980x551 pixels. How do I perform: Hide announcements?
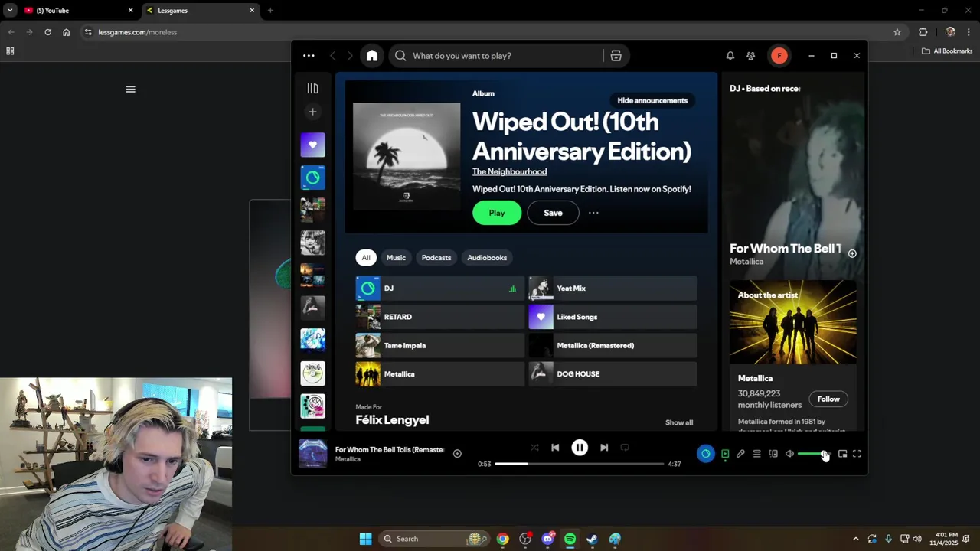tap(652, 100)
